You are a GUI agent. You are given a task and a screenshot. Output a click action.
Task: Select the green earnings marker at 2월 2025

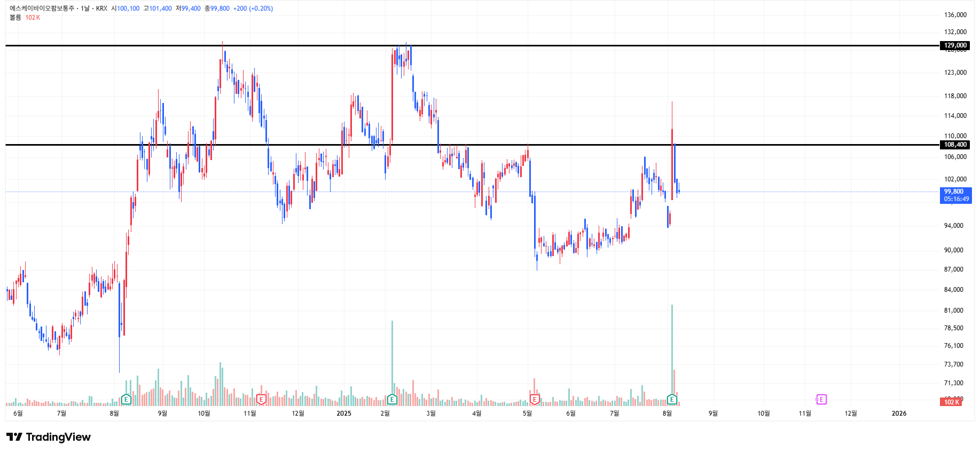coord(392,399)
